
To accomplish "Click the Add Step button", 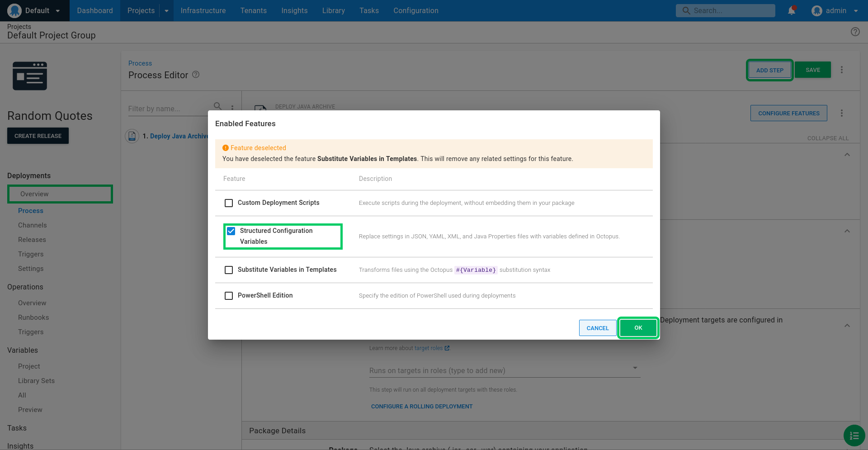I will 769,70.
